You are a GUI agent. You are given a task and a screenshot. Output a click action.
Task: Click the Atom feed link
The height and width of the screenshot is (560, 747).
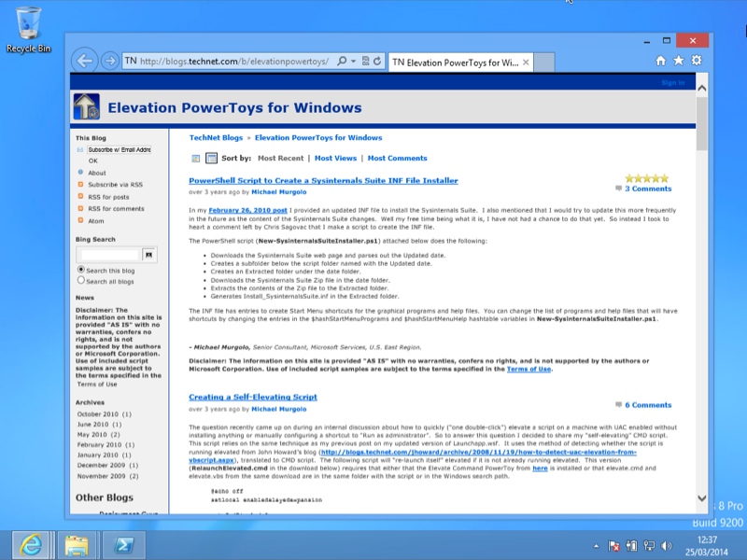tap(96, 221)
